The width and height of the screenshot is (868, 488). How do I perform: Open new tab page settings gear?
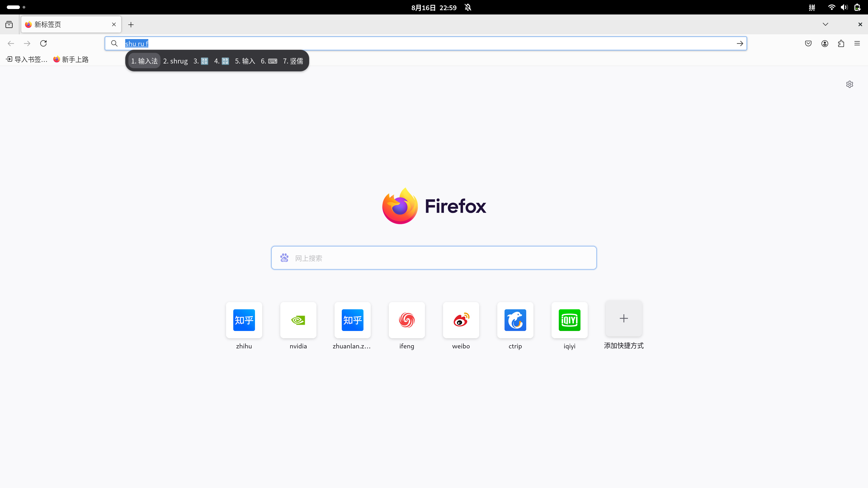pos(849,84)
